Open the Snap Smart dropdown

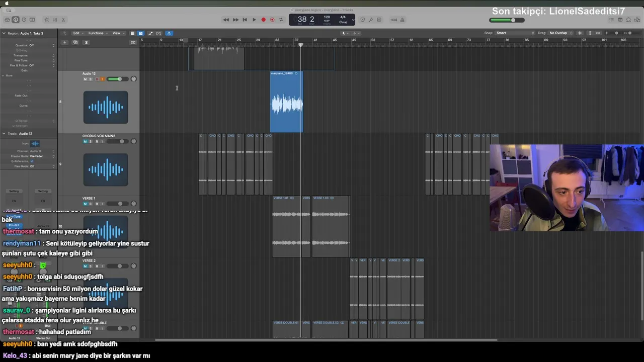(x=515, y=33)
